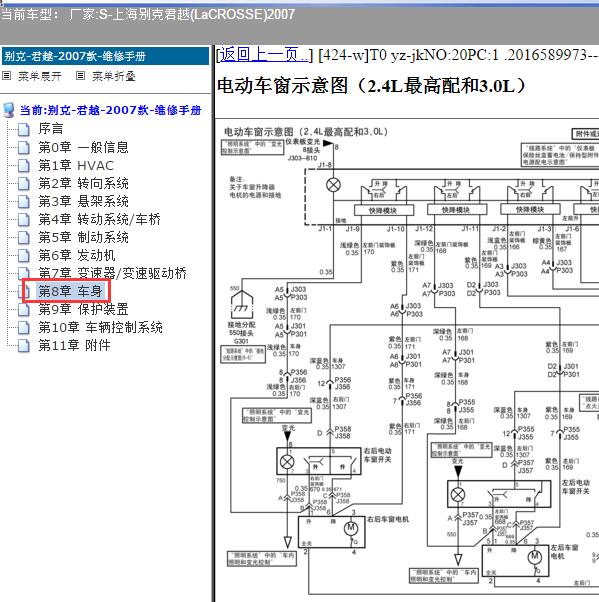The height and width of the screenshot is (602, 599).
Task: Click the computer icon beside 当前:别克-君越
Action: (x=9, y=110)
